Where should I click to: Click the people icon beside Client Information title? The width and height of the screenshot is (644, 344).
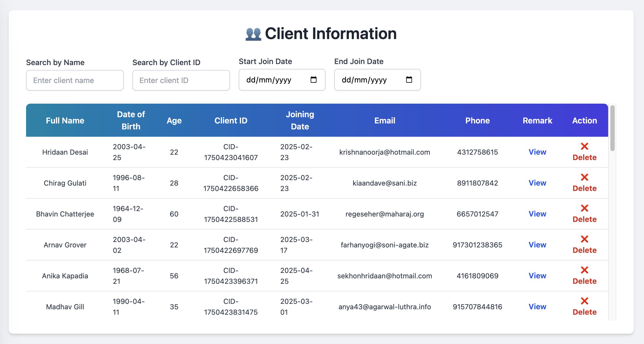click(254, 33)
